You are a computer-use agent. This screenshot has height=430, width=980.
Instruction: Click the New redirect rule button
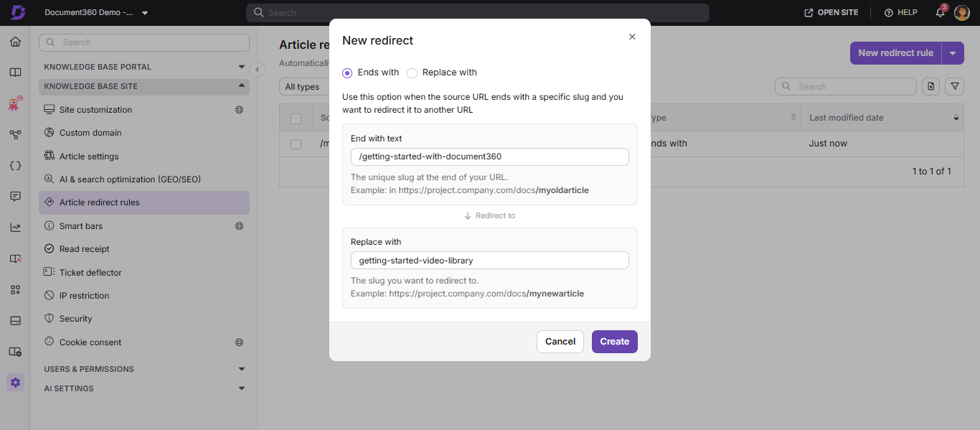pos(896,52)
